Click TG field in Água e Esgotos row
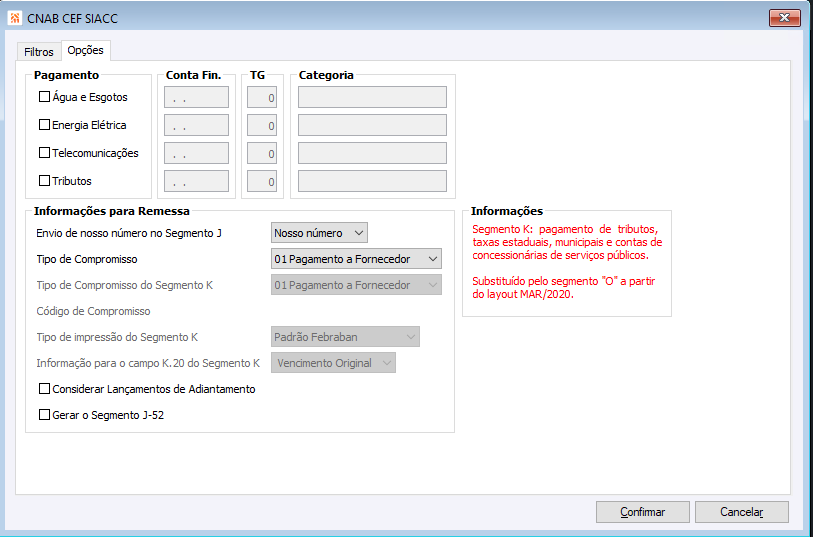Viewport: 813px width, 537px height. click(262, 97)
